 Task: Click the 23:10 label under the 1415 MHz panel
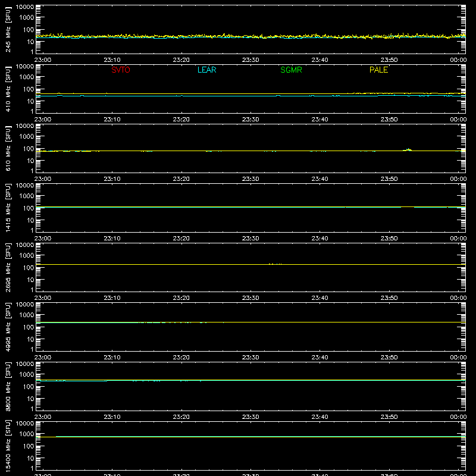point(112,239)
